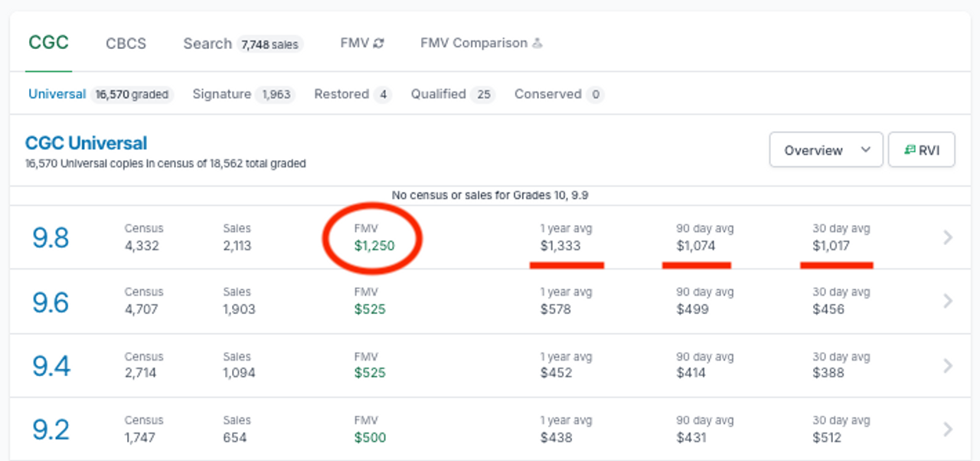Screen dimensions: 980x461
Task: Select the Conserved sub-tab
Action: pyautogui.click(x=558, y=94)
